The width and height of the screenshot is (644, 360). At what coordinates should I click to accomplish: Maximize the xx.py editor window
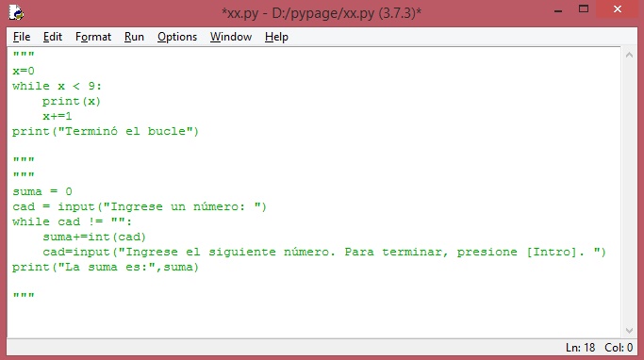(584, 9)
